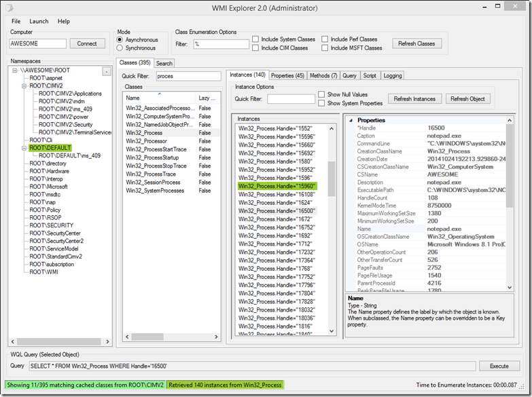The image size is (532, 397).
Task: Select instance Win32_Process.Handle="17232"
Action: (277, 252)
